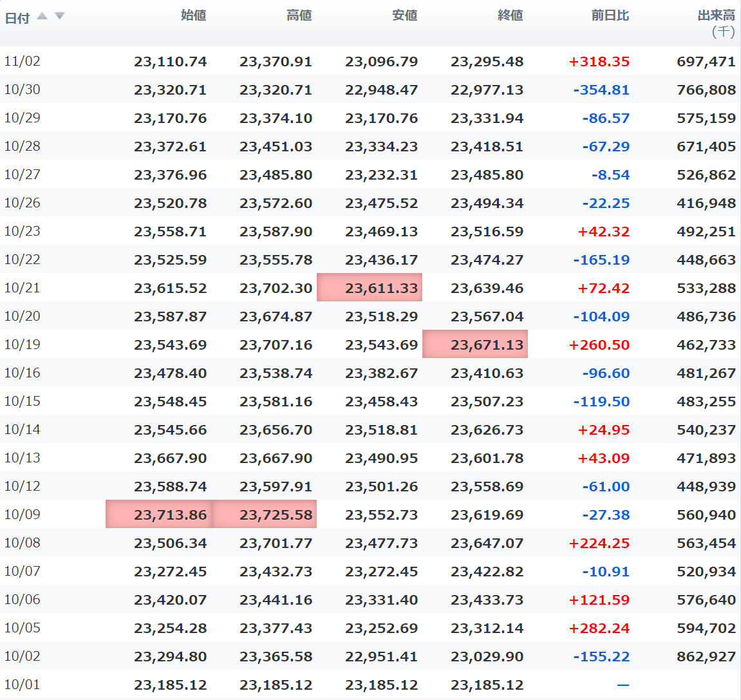The image size is (741, 700).
Task: Select the highlighted 23,671.13 close cell
Action: (x=487, y=345)
